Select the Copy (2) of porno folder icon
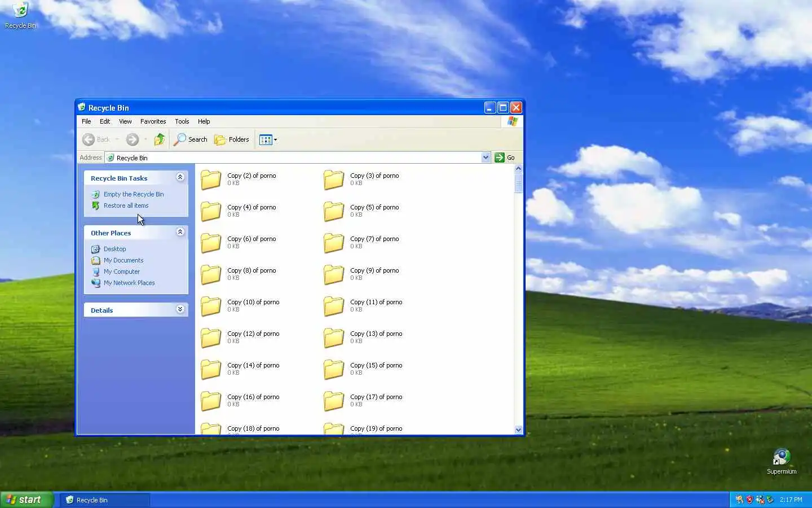The width and height of the screenshot is (812, 508). 211,179
